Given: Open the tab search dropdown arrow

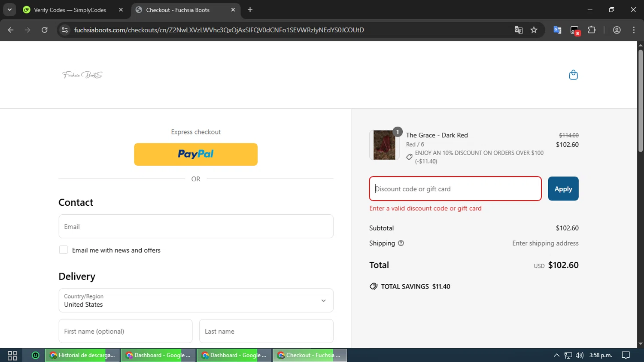Looking at the screenshot, I should point(9,9).
